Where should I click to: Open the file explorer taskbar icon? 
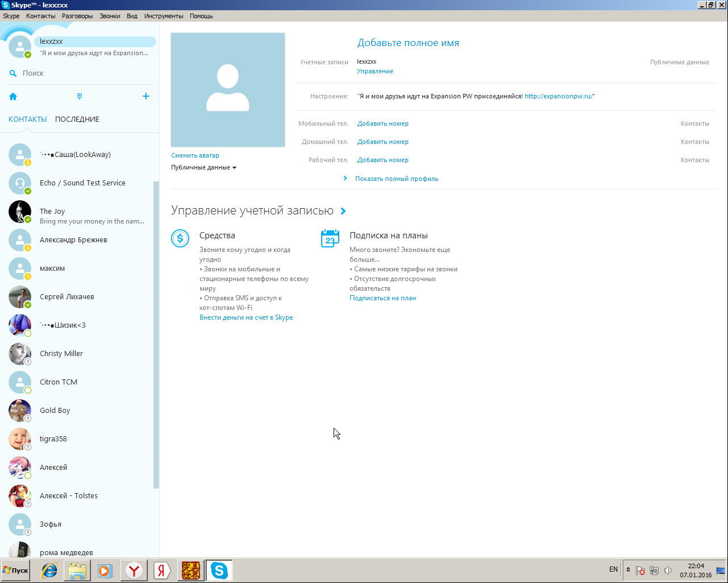click(77, 570)
